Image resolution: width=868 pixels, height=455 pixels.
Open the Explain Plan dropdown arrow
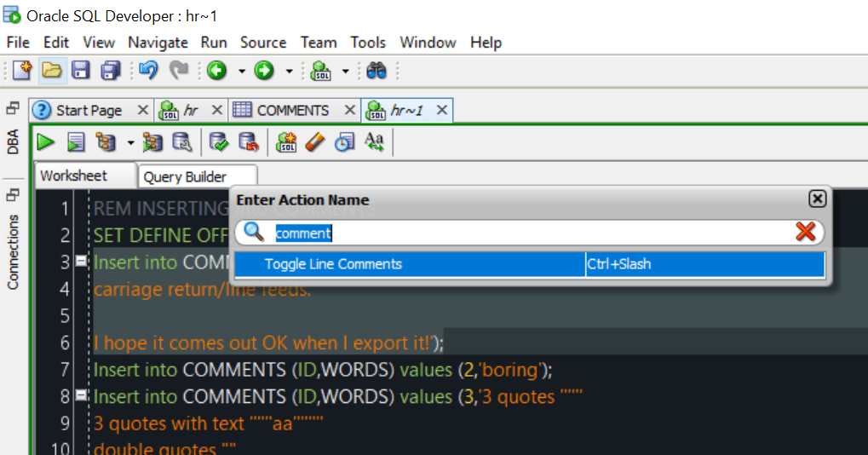click(130, 143)
